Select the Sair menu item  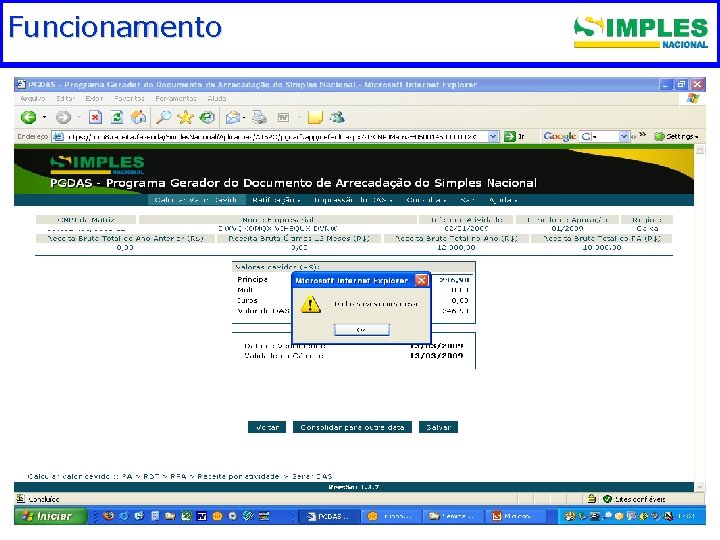[468, 200]
